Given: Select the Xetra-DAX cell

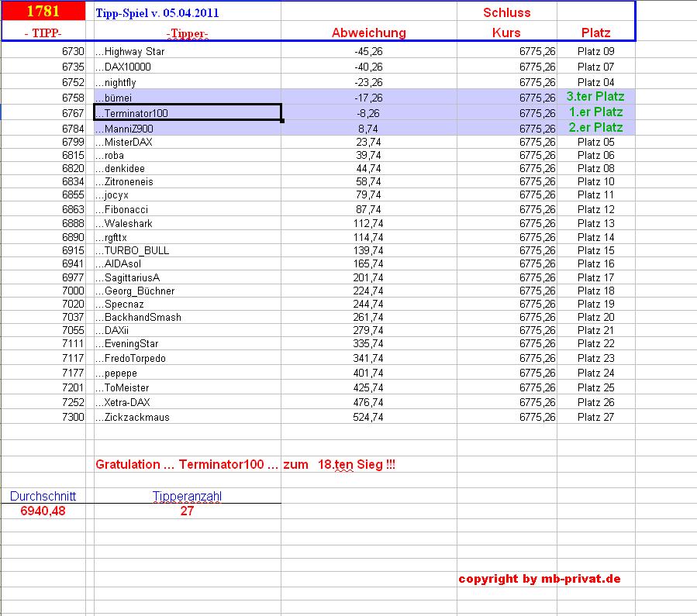Looking at the screenshot, I should coord(187,402).
